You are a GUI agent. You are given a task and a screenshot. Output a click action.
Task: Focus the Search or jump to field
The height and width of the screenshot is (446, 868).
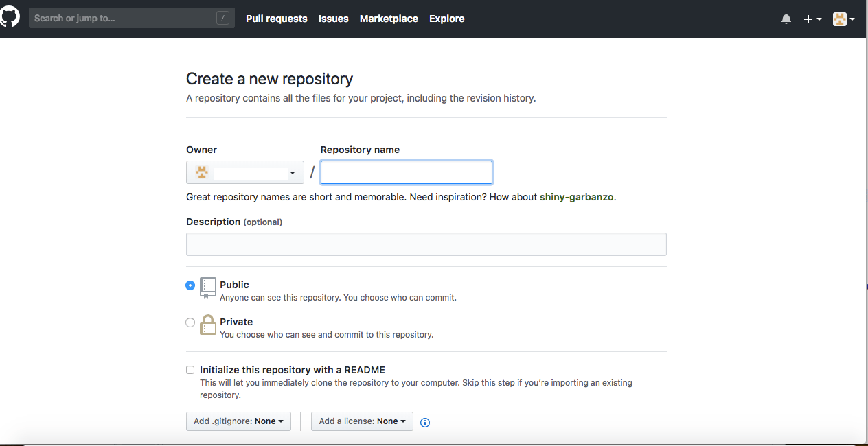[132, 18]
